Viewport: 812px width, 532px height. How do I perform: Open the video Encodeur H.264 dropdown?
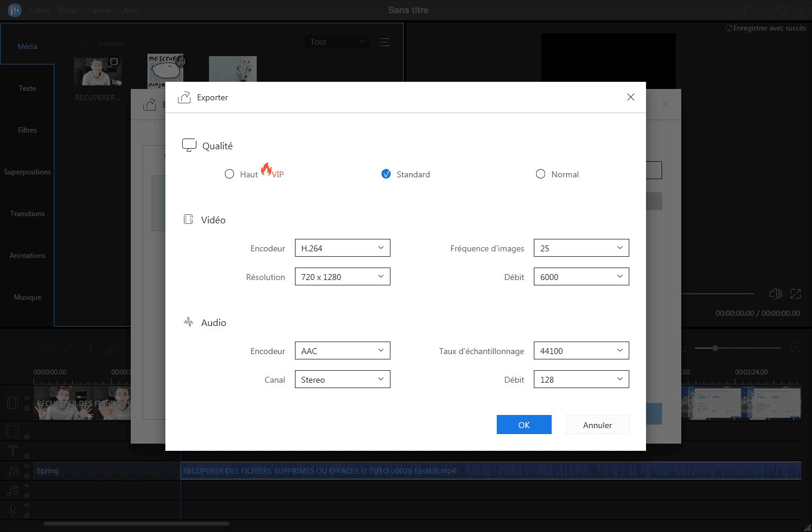tap(343, 248)
